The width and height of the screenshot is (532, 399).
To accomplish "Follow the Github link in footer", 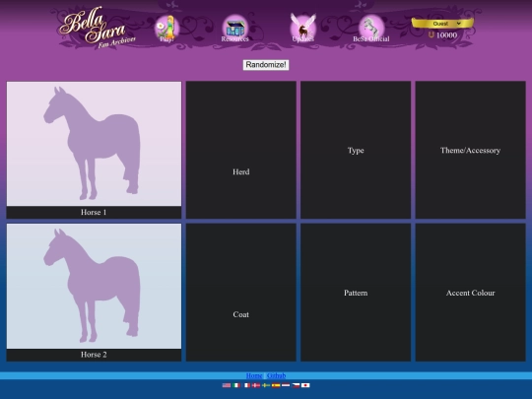I will (x=277, y=375).
